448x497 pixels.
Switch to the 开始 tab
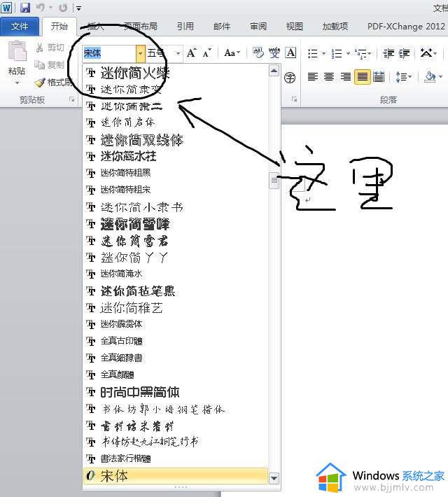coord(59,27)
